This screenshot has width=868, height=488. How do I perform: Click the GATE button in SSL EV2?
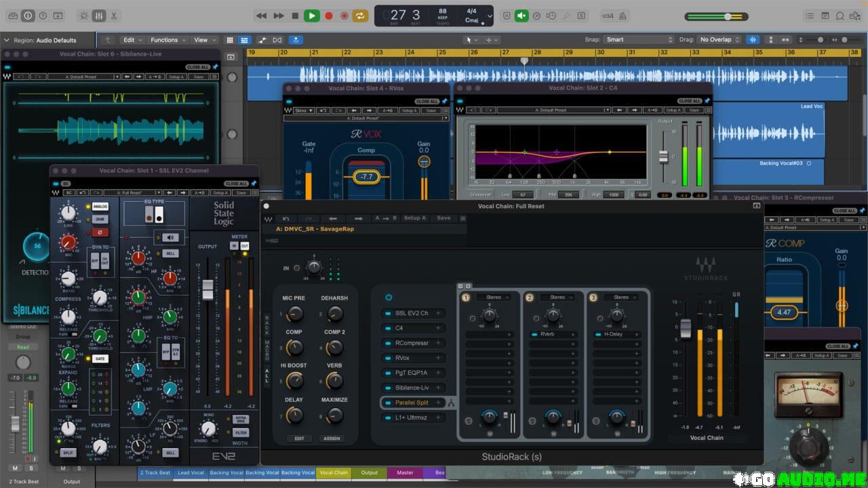[x=100, y=359]
